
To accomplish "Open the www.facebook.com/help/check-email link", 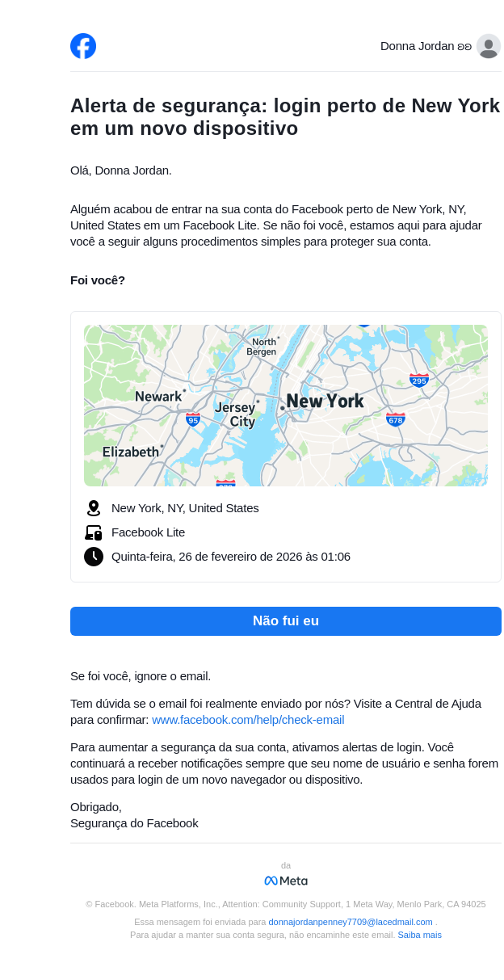I will [248, 720].
